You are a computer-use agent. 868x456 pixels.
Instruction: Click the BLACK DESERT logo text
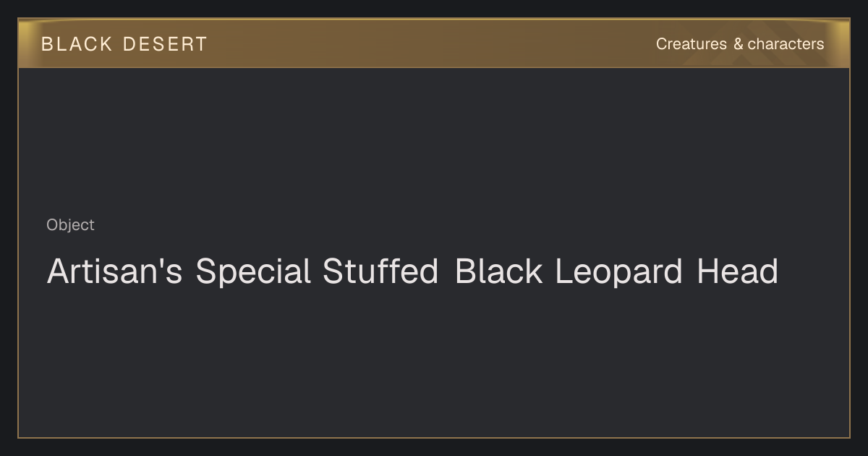[124, 44]
